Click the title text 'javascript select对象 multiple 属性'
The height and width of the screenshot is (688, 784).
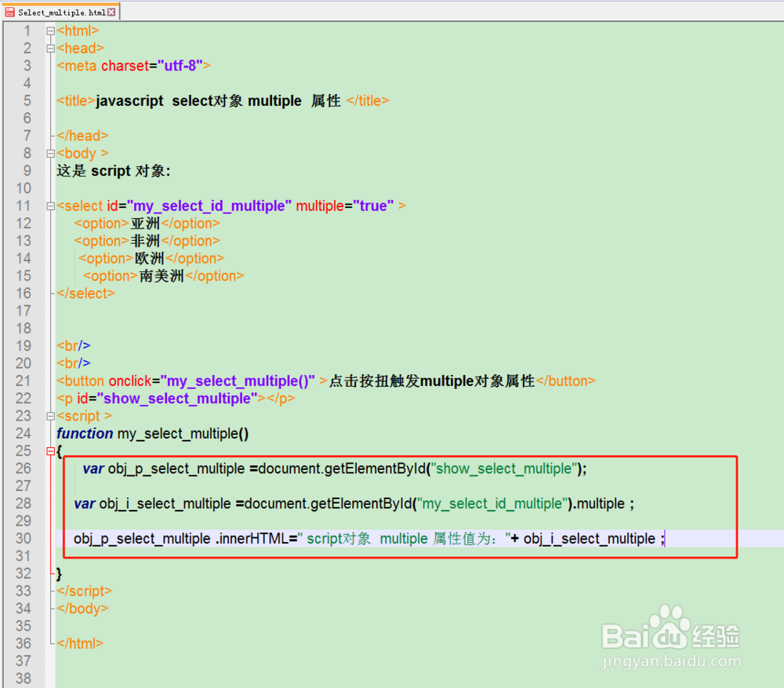(218, 101)
